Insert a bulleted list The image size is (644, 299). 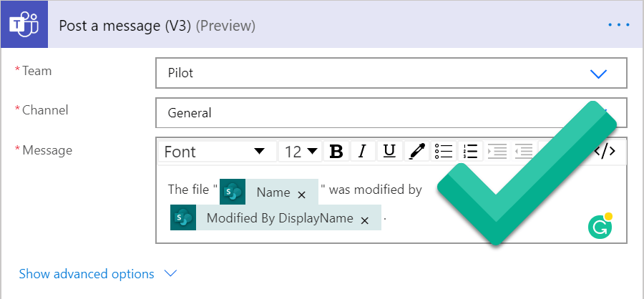point(444,152)
